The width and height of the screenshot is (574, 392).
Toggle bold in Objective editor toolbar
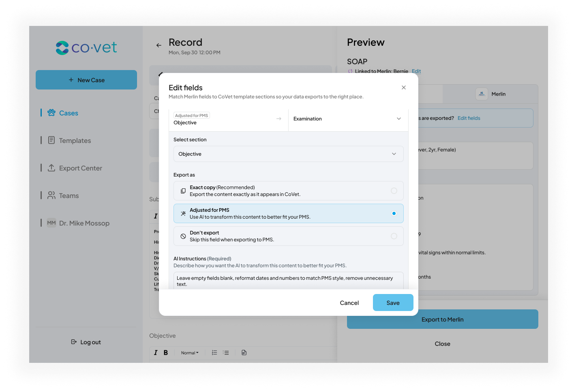(x=166, y=353)
